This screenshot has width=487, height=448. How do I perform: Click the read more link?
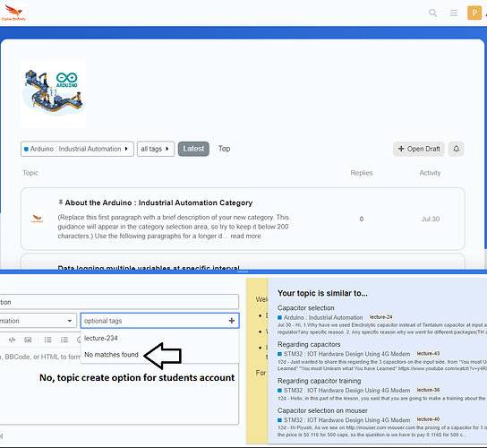245,236
